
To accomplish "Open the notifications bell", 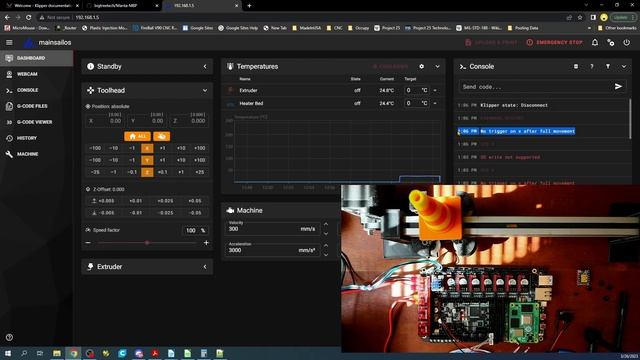I will pos(595,42).
